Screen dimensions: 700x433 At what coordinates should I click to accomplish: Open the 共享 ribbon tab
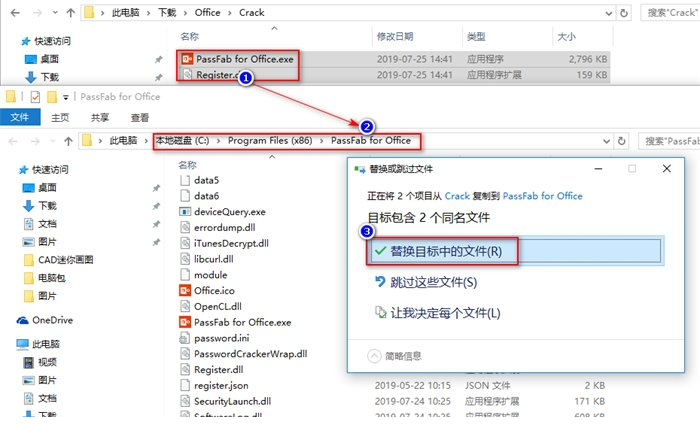[x=100, y=117]
